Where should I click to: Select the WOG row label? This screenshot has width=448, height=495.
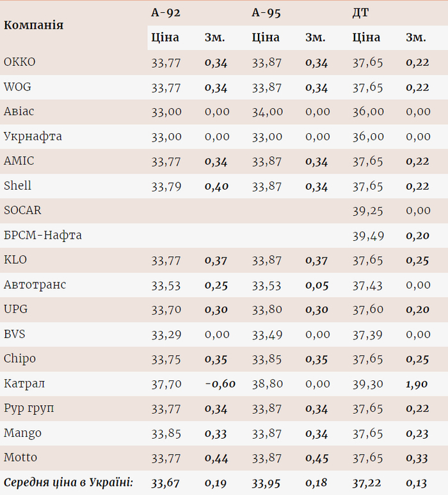pyautogui.click(x=17, y=87)
